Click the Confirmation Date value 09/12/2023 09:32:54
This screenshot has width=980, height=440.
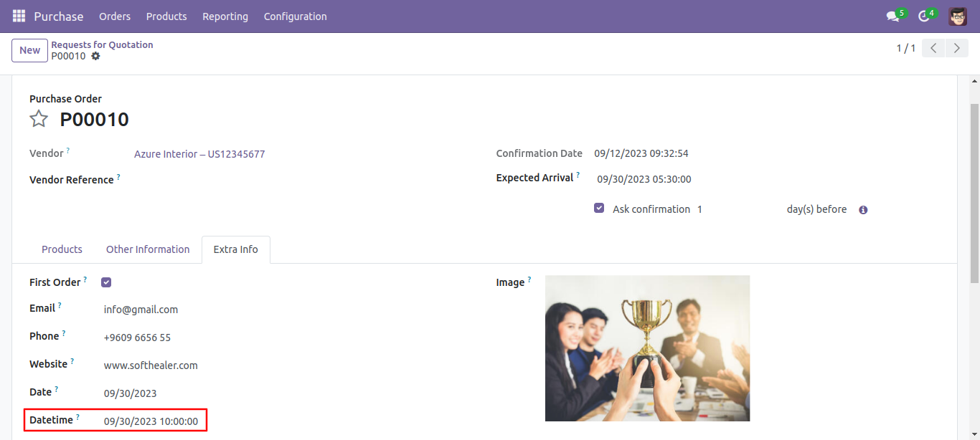[x=641, y=153]
